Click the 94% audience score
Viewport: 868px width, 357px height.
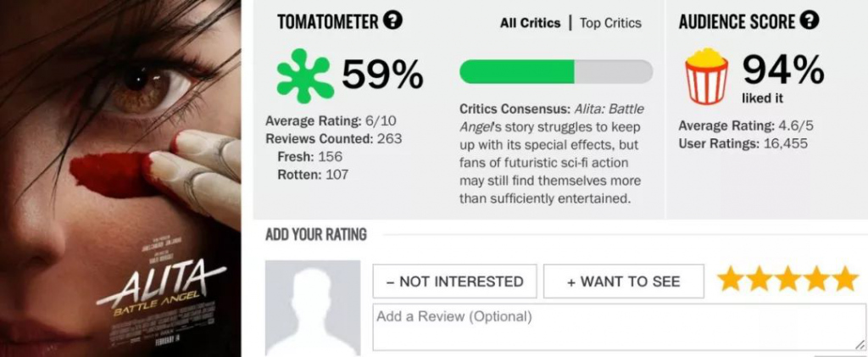click(x=782, y=70)
